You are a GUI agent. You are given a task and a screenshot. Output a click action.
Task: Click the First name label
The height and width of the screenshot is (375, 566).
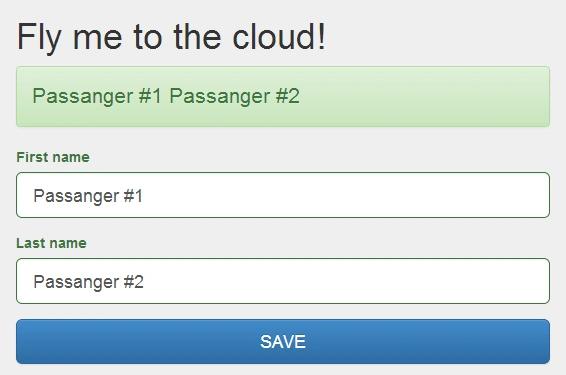(x=53, y=157)
